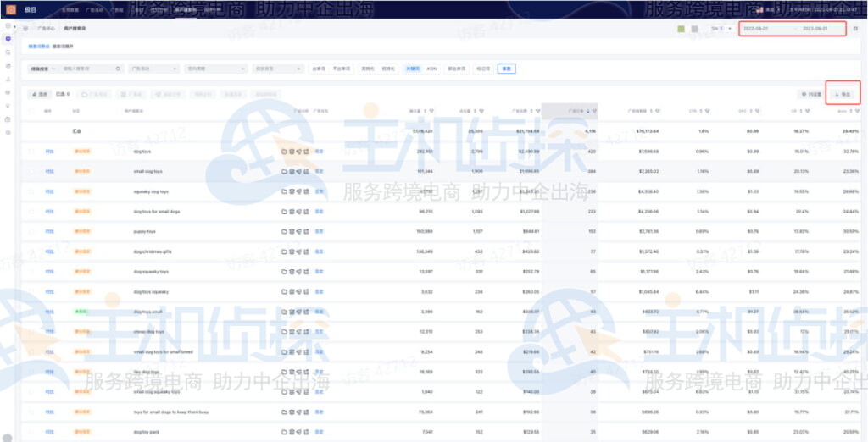Open the third filter dropdown in the filter bar

[216, 69]
